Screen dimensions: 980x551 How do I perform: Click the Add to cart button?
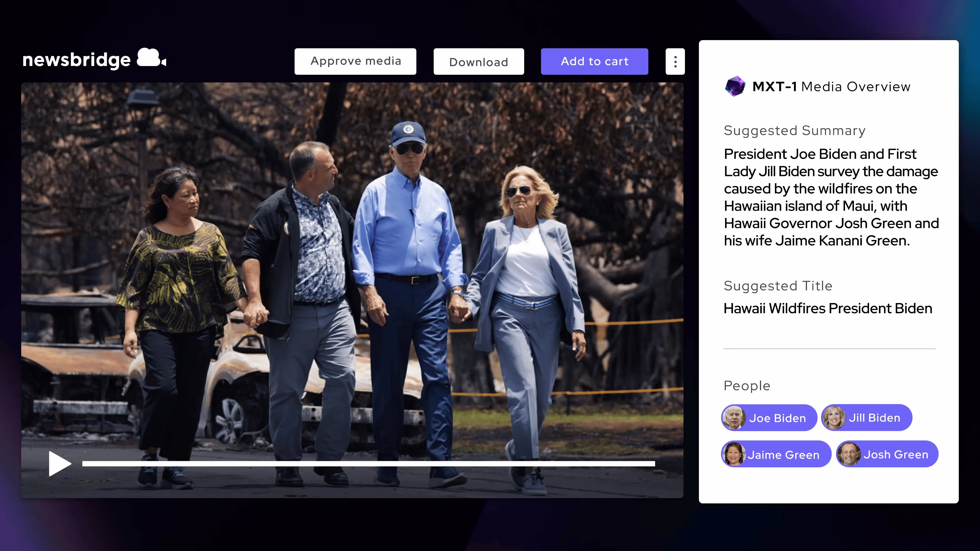coord(594,61)
